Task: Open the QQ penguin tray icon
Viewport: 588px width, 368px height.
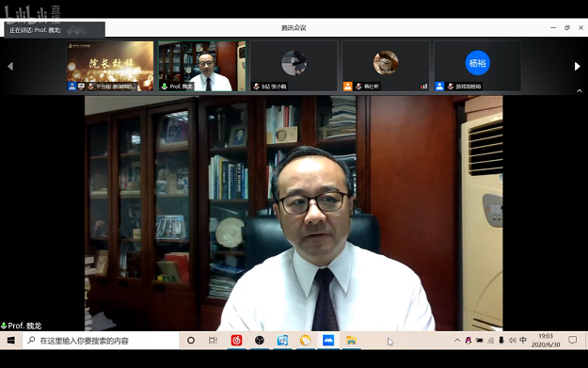Action: pyautogui.click(x=468, y=341)
